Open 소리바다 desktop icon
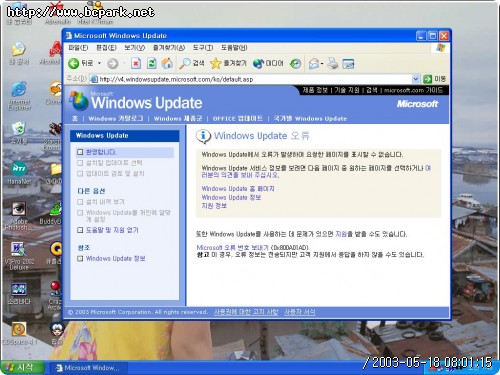Image resolution: width=500 pixels, height=375 pixels. pos(19,293)
